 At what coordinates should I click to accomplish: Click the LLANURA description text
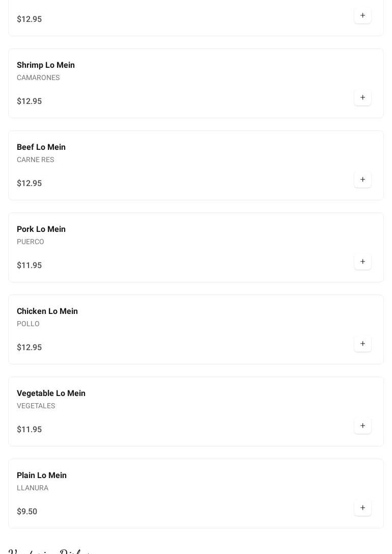pyautogui.click(x=33, y=488)
